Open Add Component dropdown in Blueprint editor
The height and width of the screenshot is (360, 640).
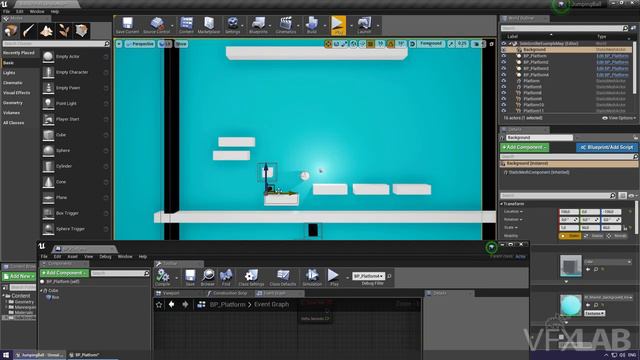tap(64, 273)
